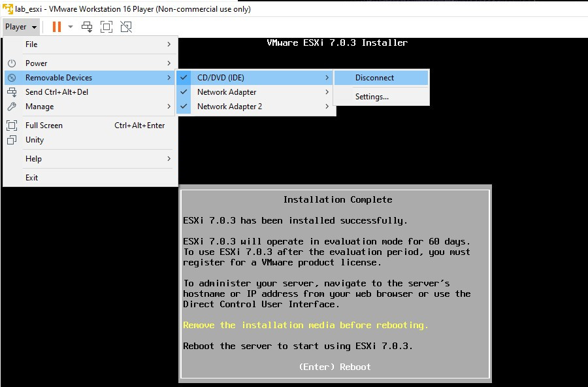Click the VMware Workstation Player title icon
The image size is (588, 387).
[x=7, y=8]
